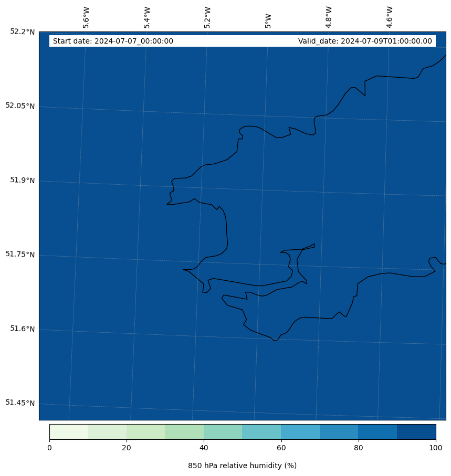Click the 60–70% colorbar segment
The width and height of the screenshot is (451, 476).
click(x=300, y=431)
